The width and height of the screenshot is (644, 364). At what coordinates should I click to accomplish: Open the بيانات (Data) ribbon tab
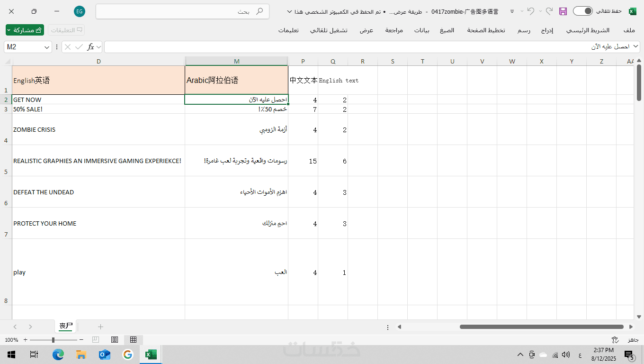click(x=422, y=30)
